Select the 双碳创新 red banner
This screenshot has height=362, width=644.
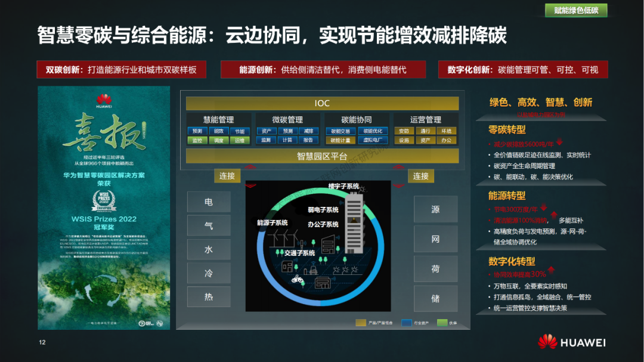(x=122, y=69)
